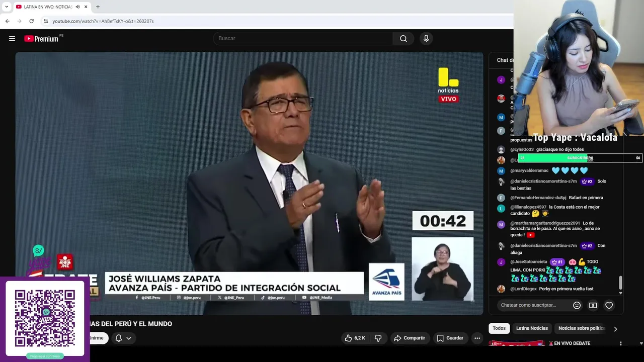Show next chips with right arrow

click(615, 329)
